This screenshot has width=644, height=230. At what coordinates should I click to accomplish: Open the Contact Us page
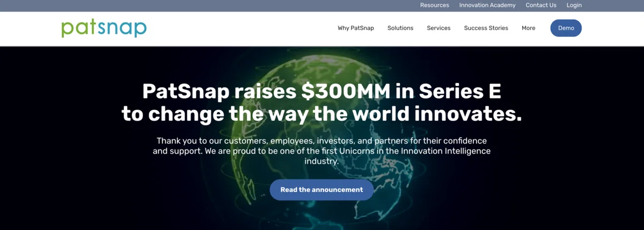[541, 5]
